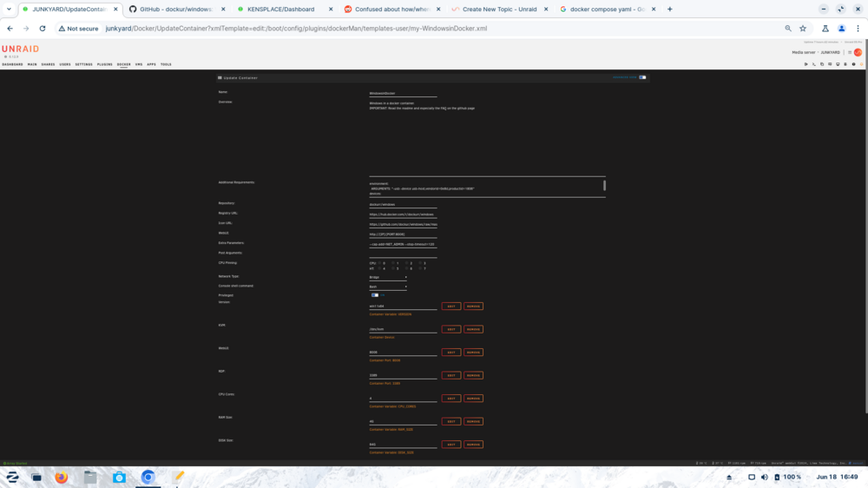Image resolution: width=868 pixels, height=488 pixels.
Task: Click EDIT button for DISK Size
Action: click(451, 445)
